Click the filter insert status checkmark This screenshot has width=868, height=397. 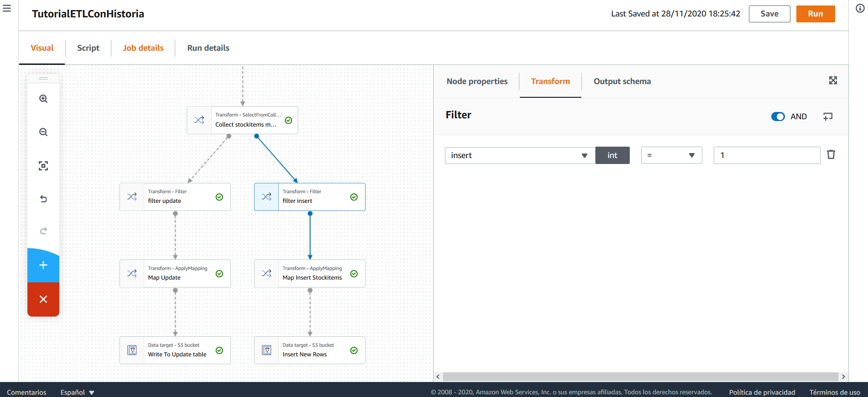click(354, 197)
